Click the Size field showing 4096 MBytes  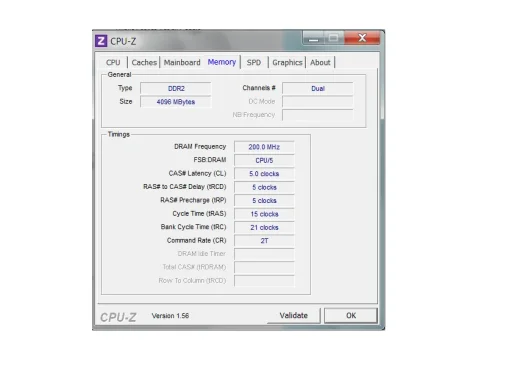coord(176,102)
